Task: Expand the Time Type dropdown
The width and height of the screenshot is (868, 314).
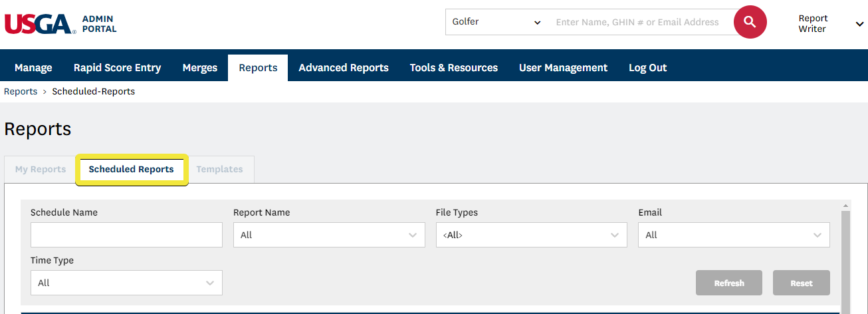Action: 126,283
